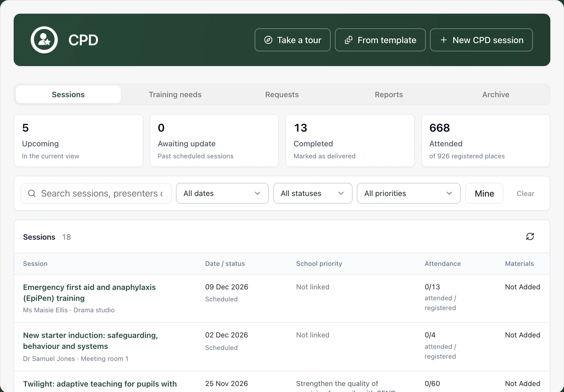
Task: Create a New CPD session
Action: pos(481,40)
